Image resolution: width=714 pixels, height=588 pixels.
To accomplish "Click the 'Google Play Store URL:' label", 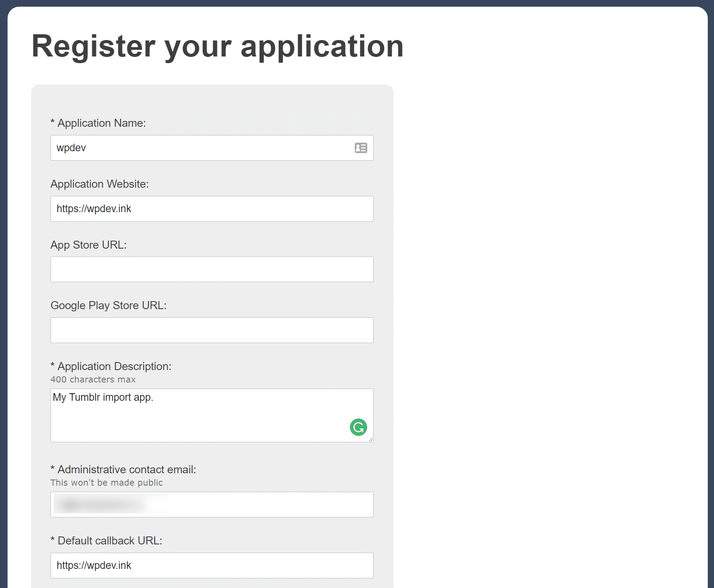I will 109,305.
